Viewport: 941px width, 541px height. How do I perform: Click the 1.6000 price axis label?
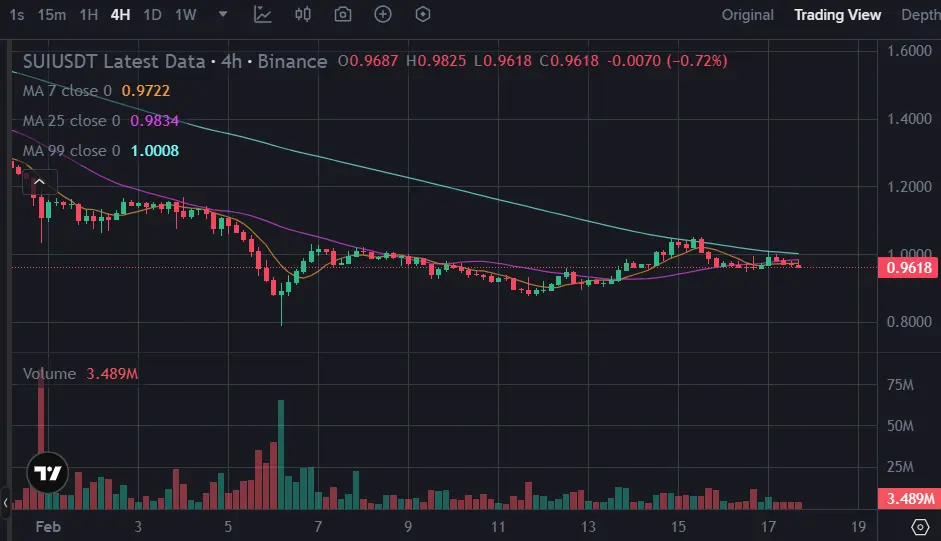pos(909,51)
